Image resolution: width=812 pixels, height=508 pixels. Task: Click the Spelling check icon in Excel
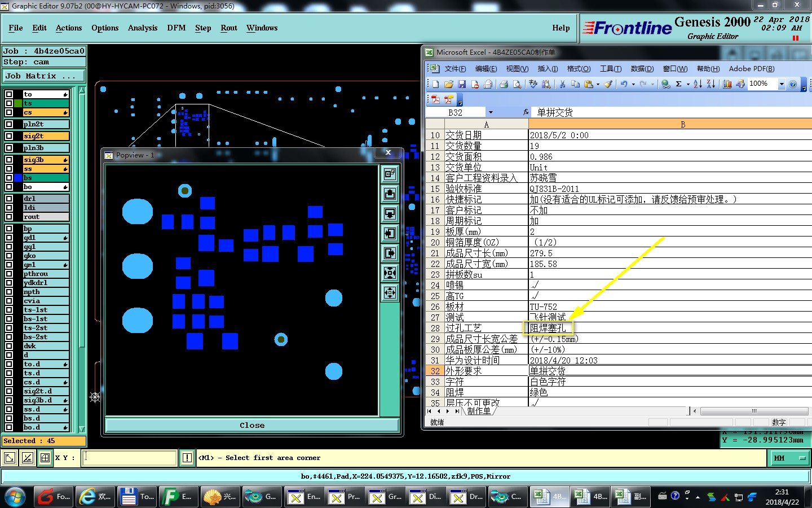point(533,84)
